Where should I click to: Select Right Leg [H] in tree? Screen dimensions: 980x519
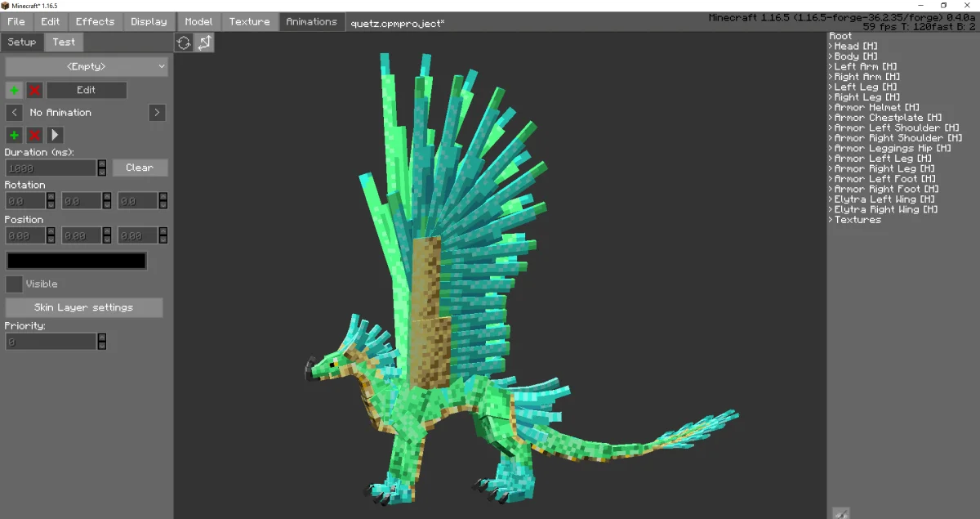(866, 97)
